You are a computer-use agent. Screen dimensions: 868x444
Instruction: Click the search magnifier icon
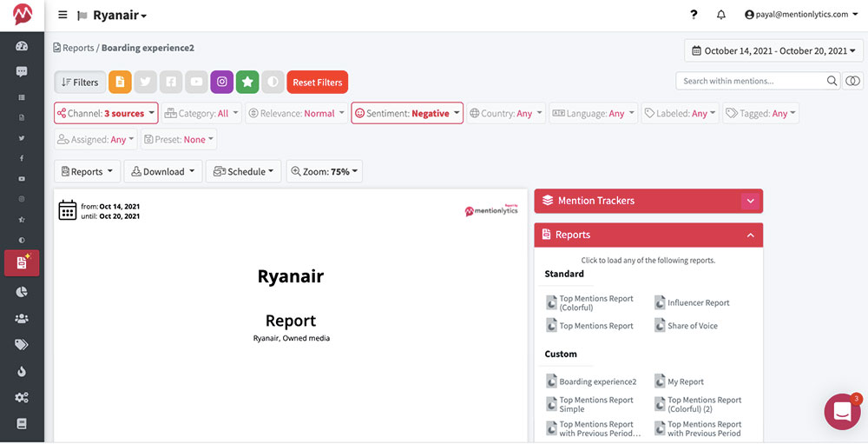coord(832,81)
